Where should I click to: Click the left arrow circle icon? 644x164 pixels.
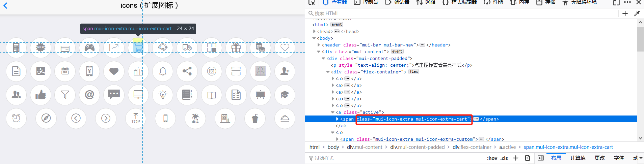click(76, 118)
